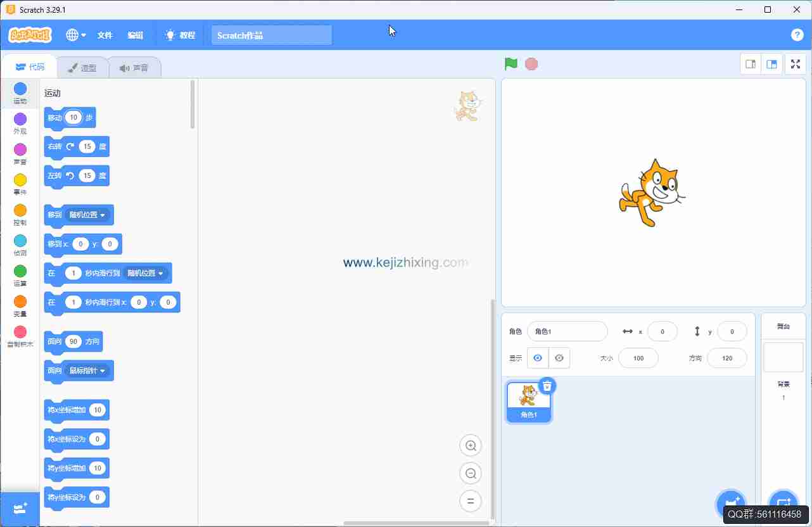The height and width of the screenshot is (527, 812).
Task: Click the workspace vertical scrollbar
Action: click(x=492, y=409)
